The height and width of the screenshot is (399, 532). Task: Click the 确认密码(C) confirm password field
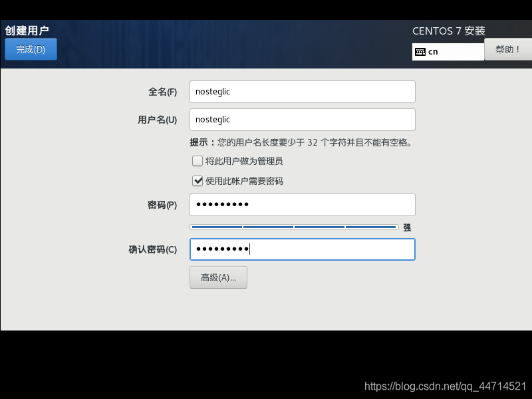(x=303, y=249)
